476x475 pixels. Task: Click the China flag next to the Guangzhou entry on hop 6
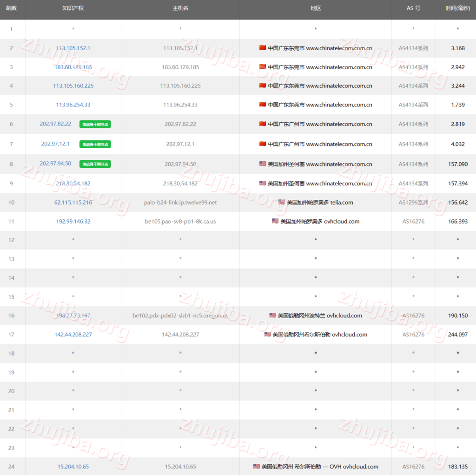coord(262,124)
